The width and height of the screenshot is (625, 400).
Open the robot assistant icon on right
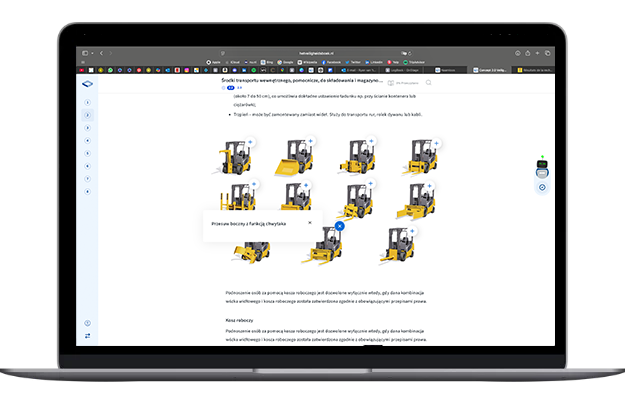[542, 169]
